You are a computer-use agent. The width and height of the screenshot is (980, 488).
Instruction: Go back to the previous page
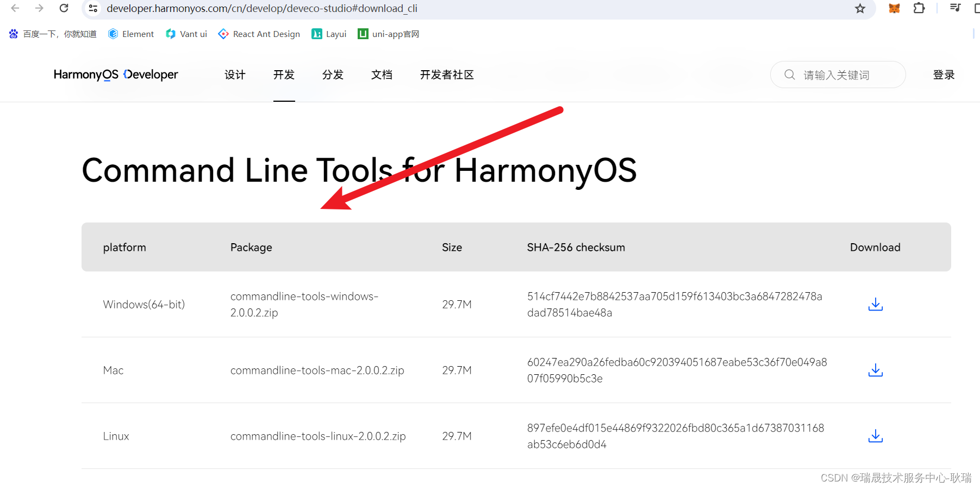pyautogui.click(x=15, y=8)
